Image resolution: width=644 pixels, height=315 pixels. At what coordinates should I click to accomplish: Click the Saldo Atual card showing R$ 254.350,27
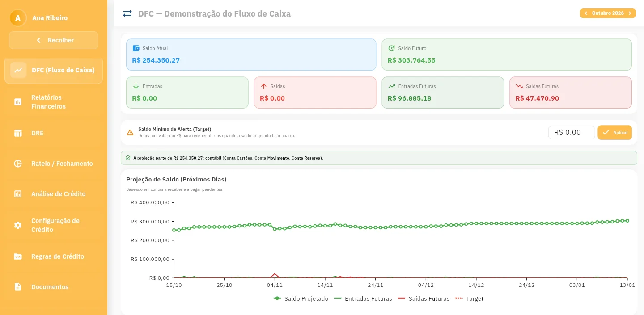[251, 55]
